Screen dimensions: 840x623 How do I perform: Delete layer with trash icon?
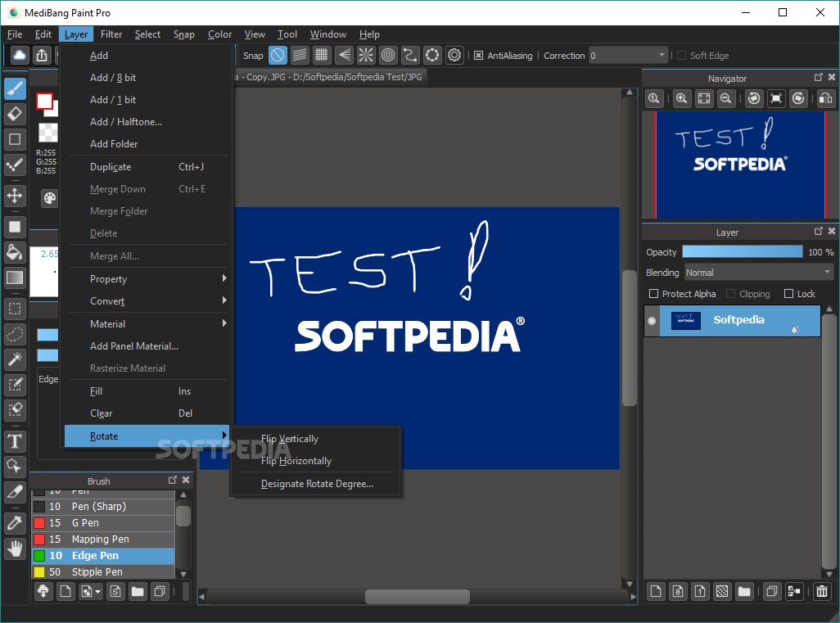pyautogui.click(x=822, y=591)
